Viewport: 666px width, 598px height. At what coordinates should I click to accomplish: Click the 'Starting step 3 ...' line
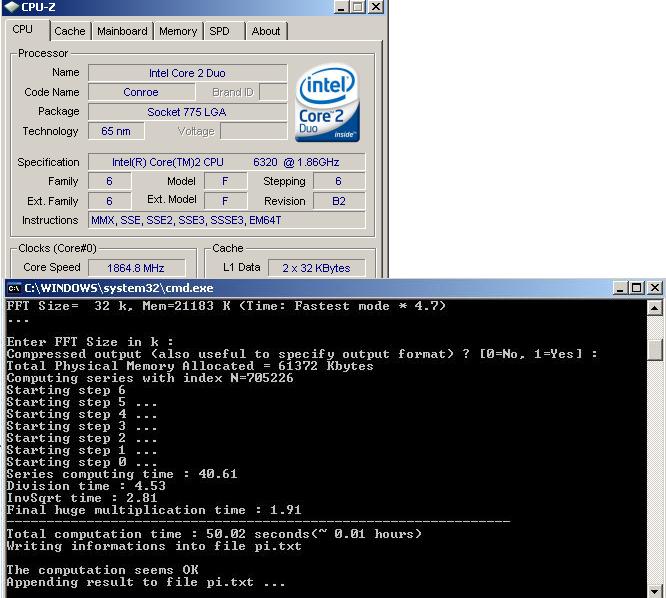(x=82, y=426)
